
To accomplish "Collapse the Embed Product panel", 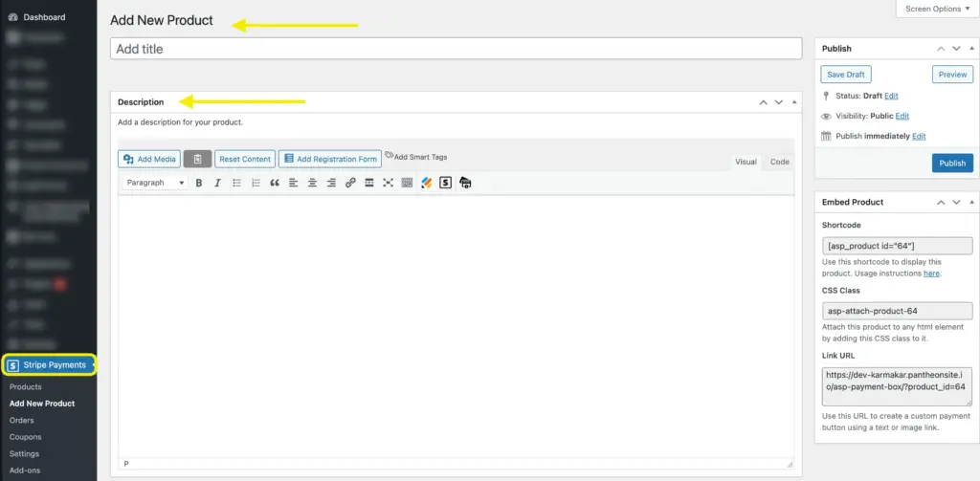I will click(x=971, y=203).
